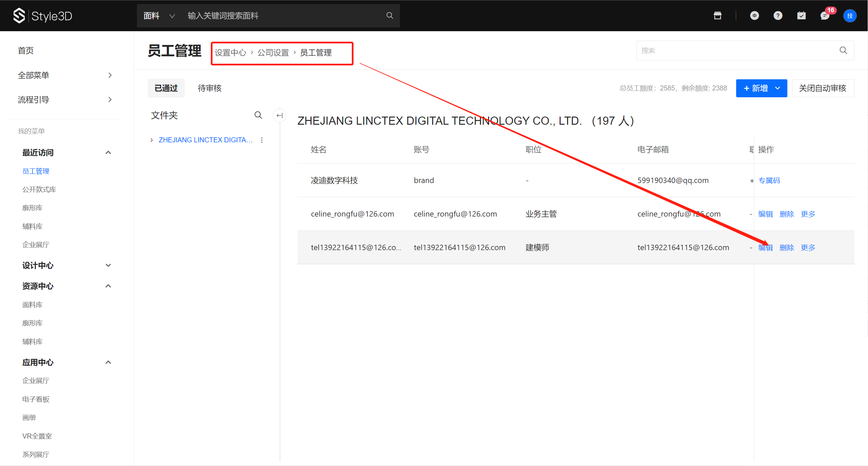Open 廓形库 under 资源中心
The height and width of the screenshot is (466, 868).
(x=33, y=323)
